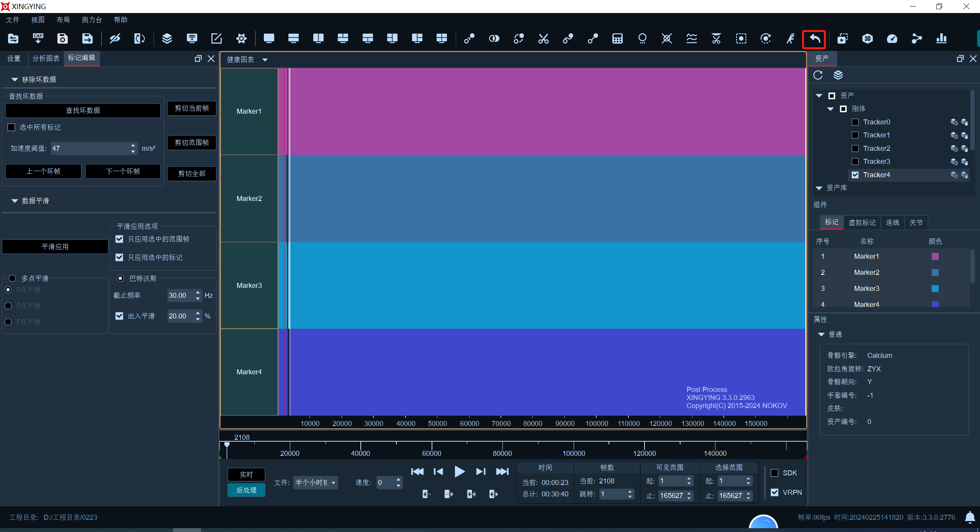This screenshot has width=980, height=532.
Task: Click the notification bell icon
Action: pos(970,517)
